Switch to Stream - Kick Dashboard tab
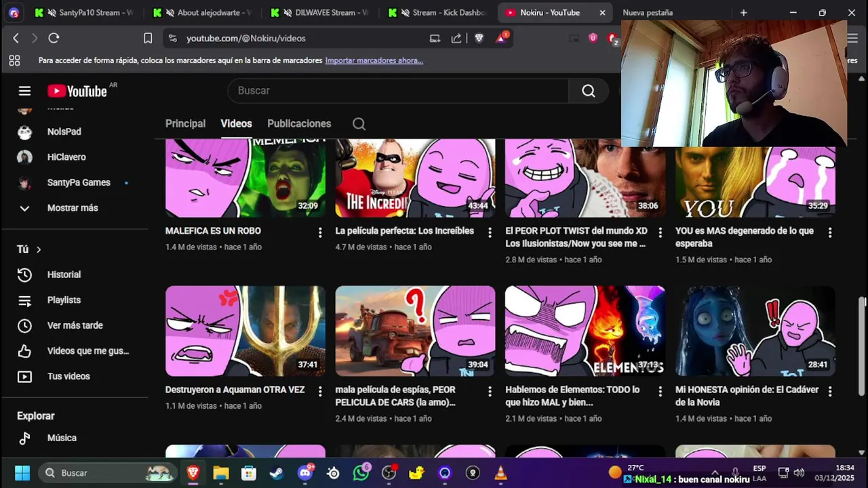The width and height of the screenshot is (868, 488). tap(439, 12)
